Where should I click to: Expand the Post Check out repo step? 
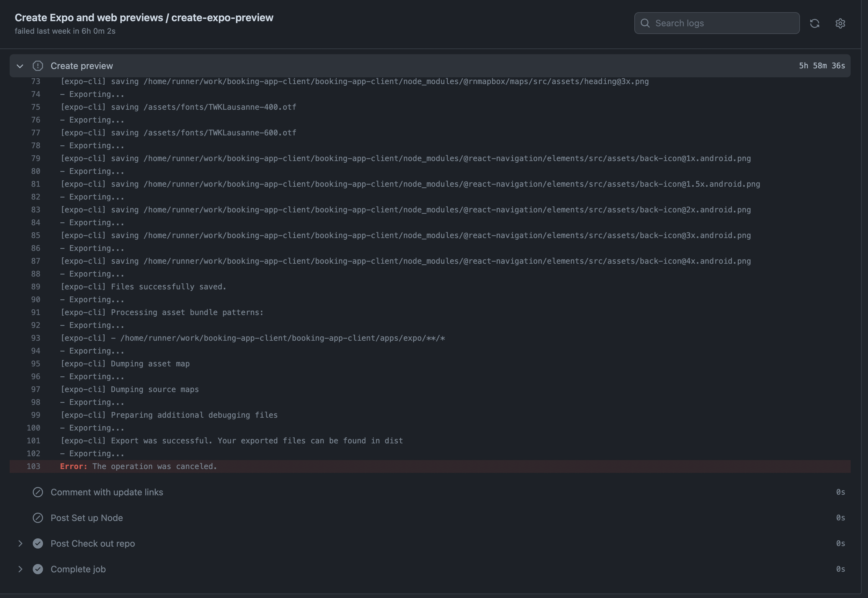(x=20, y=543)
